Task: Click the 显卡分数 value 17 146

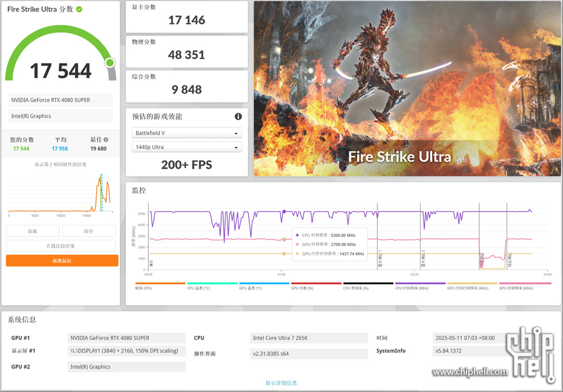Action: tap(187, 20)
